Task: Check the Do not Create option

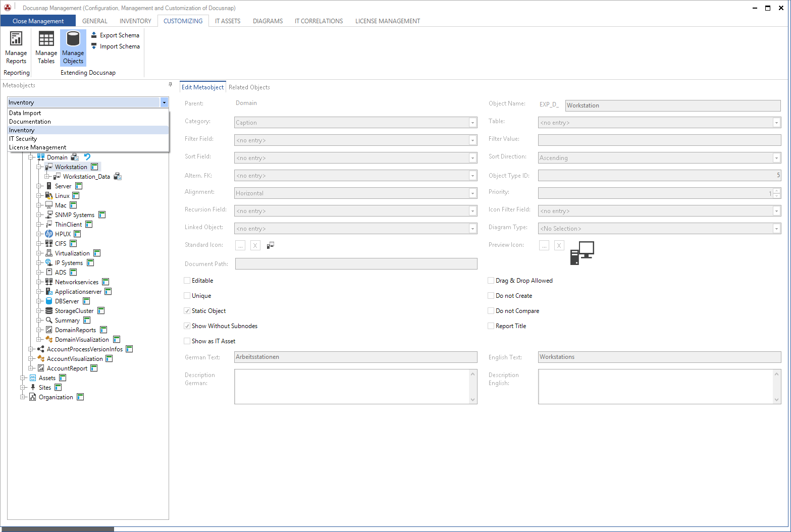Action: tap(491, 295)
